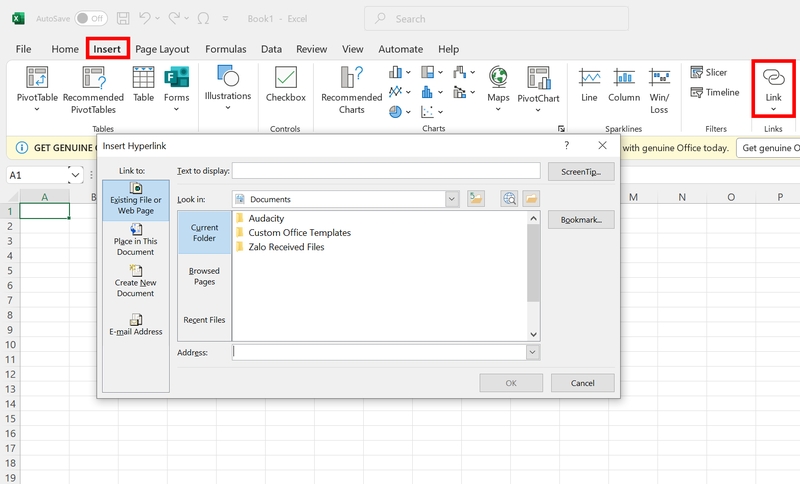Image resolution: width=800 pixels, height=484 pixels.
Task: Open the Forms button
Action: click(x=177, y=88)
